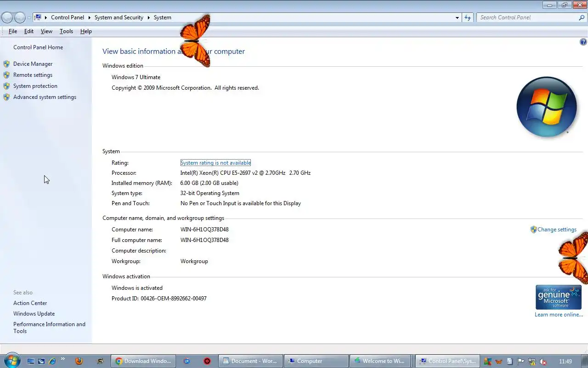The image size is (588, 368).
Task: Select the System breadcrumb
Action: [162, 17]
